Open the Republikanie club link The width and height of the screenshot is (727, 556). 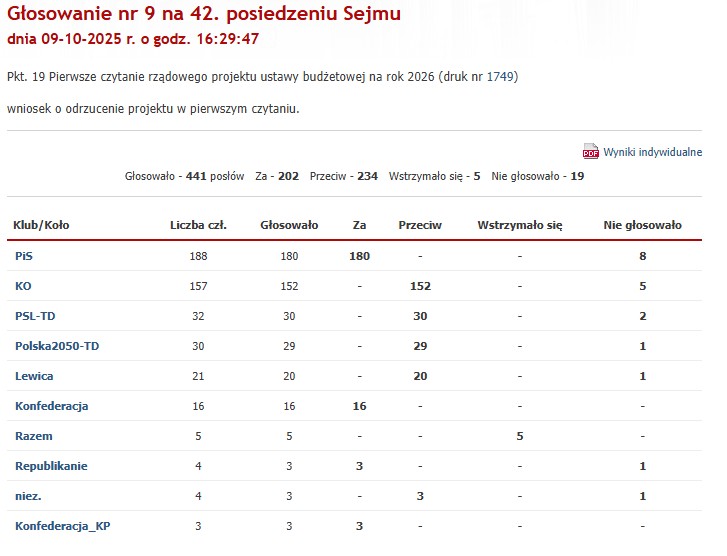pos(51,466)
